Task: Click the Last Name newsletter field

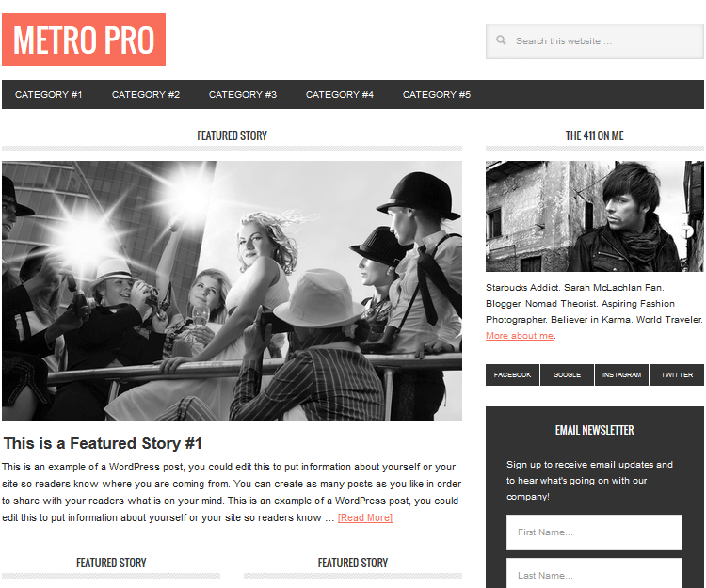Action: (x=594, y=573)
